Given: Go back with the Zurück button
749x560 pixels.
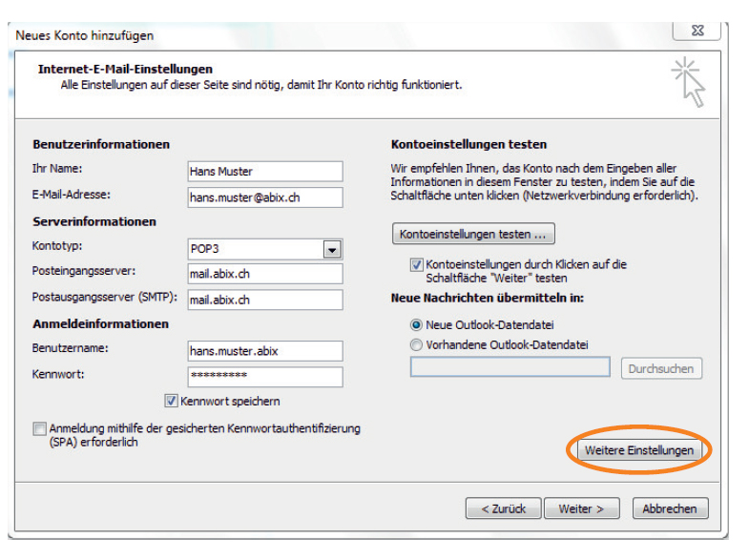Looking at the screenshot, I should [x=503, y=508].
